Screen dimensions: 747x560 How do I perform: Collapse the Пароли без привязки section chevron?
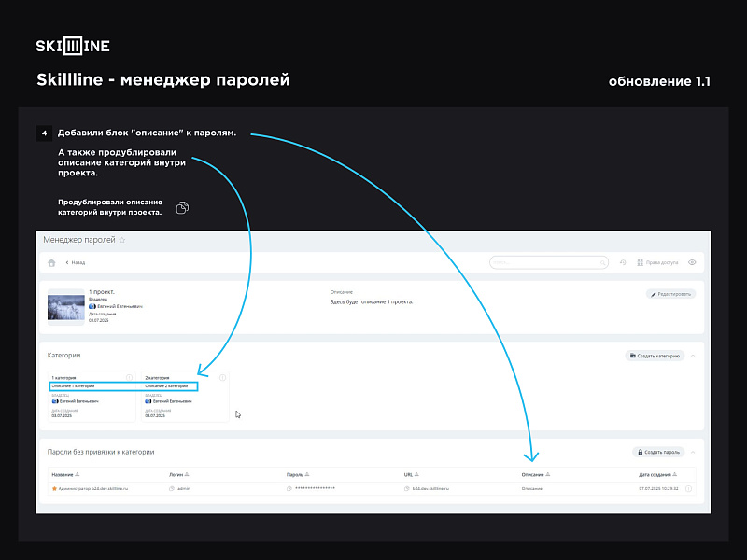692,452
